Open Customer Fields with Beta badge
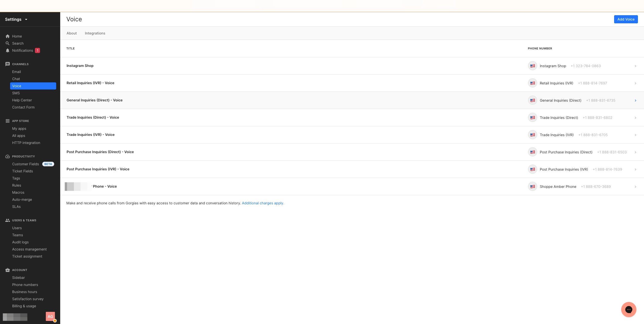This screenshot has width=644, height=324. coord(26,164)
